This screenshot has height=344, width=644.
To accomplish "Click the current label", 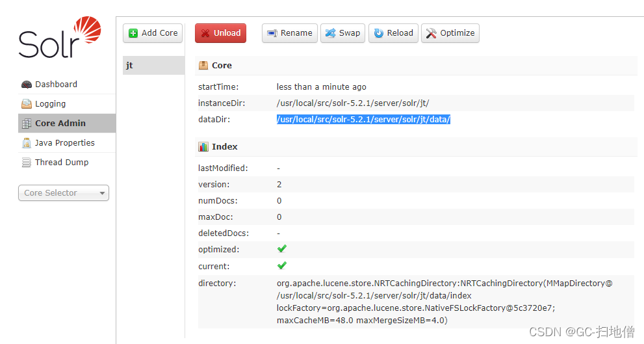I will pos(214,267).
